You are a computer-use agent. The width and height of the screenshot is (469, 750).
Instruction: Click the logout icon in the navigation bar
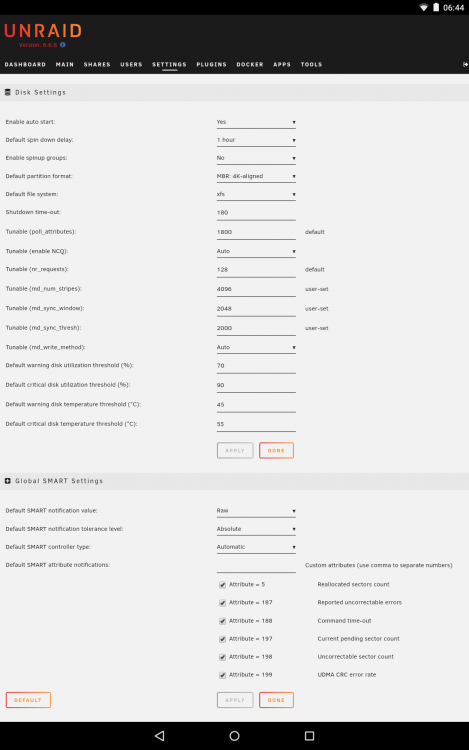(465, 65)
